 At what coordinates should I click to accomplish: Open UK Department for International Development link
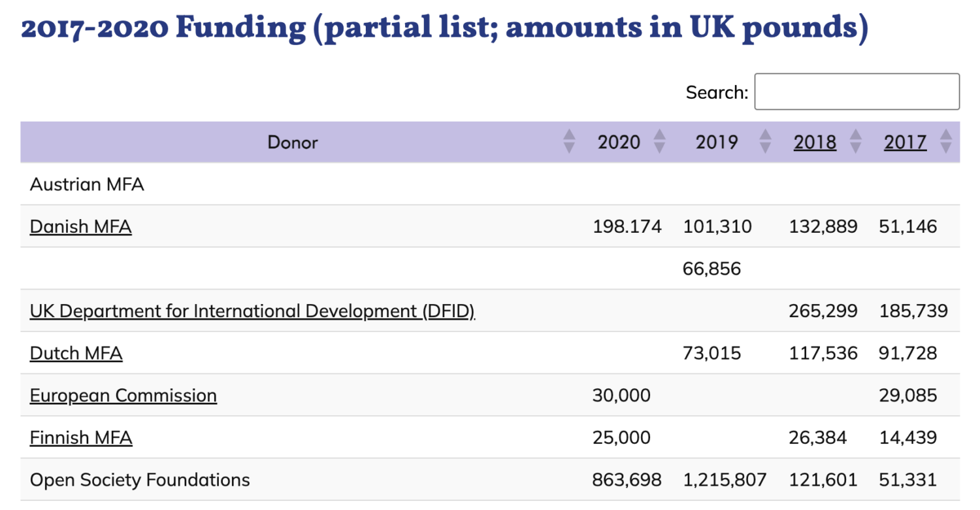pos(252,311)
